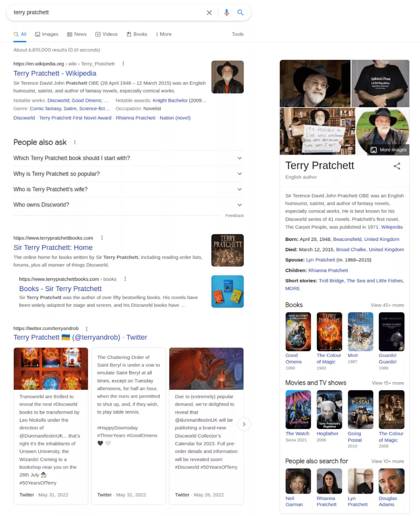Switch to the Images tab
420x516 pixels.
[47, 34]
